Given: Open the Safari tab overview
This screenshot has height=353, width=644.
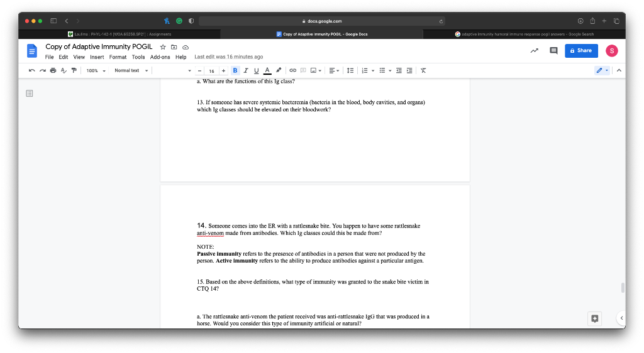Looking at the screenshot, I should click(616, 21).
